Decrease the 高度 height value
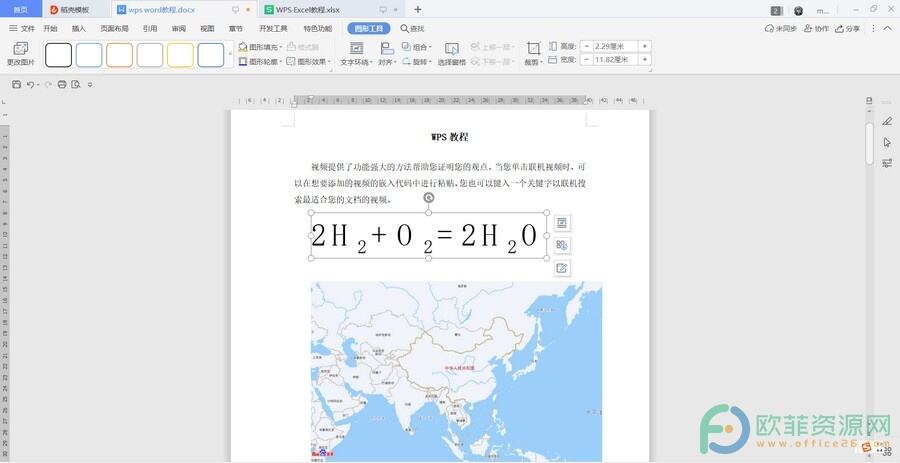This screenshot has height=463, width=900. click(x=587, y=46)
